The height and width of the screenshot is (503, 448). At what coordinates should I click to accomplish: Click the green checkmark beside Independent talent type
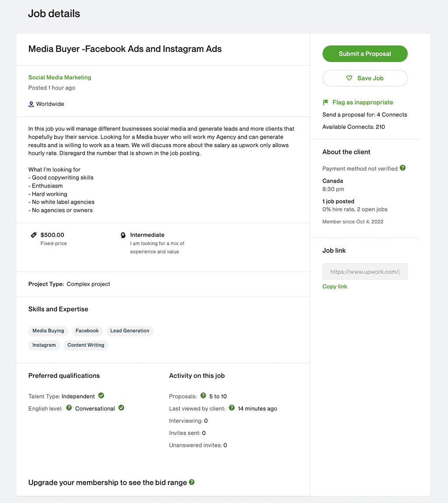101,395
